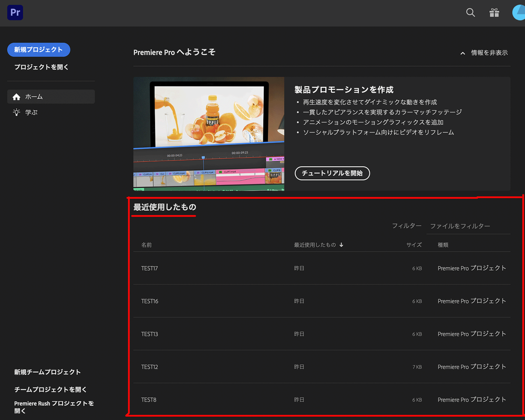
Task: Click 情報を非表示 to hide information
Action: 489,53
